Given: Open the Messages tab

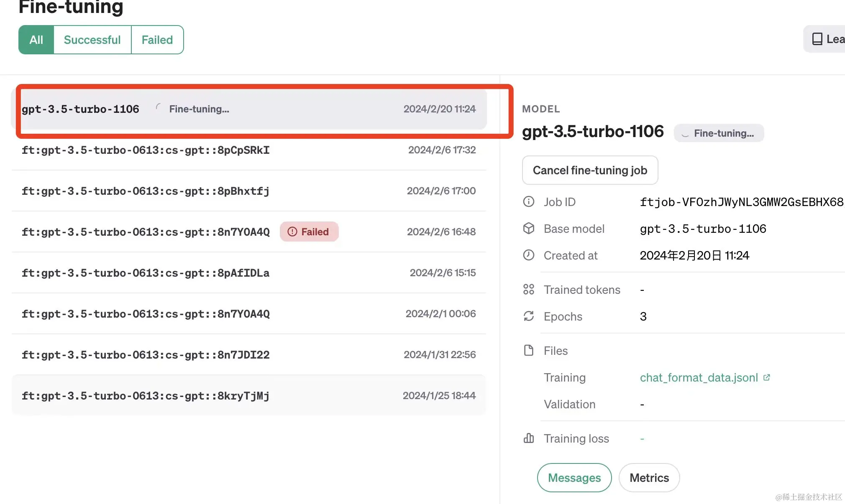Looking at the screenshot, I should coord(574,478).
